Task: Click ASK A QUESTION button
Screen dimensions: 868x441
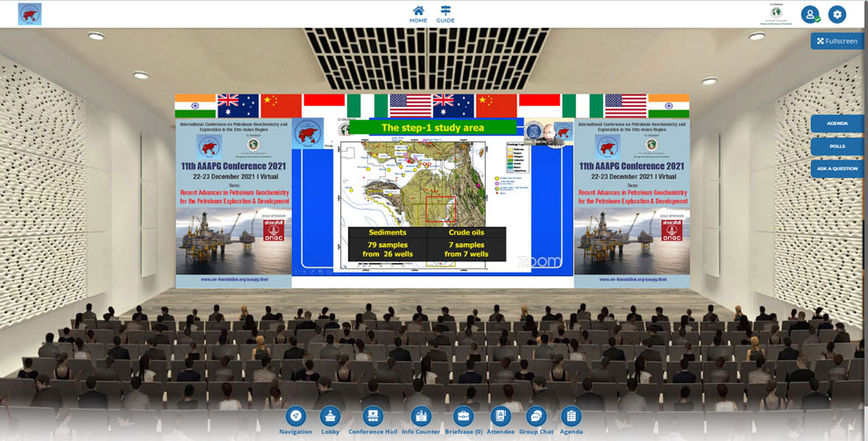Action: click(x=837, y=168)
